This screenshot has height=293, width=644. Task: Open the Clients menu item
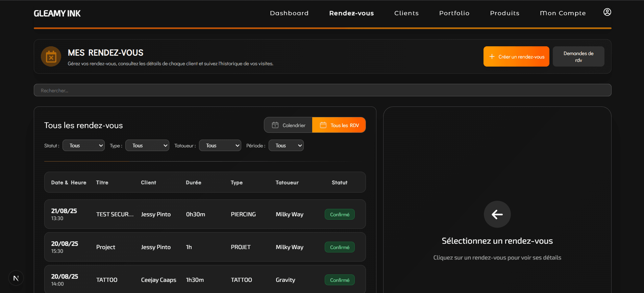point(406,13)
